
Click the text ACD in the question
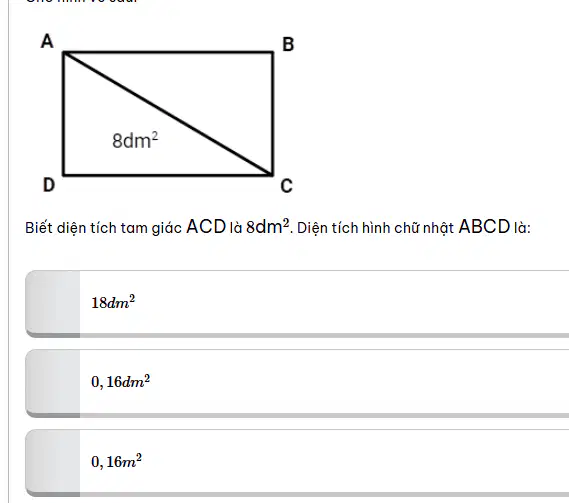tap(206, 227)
